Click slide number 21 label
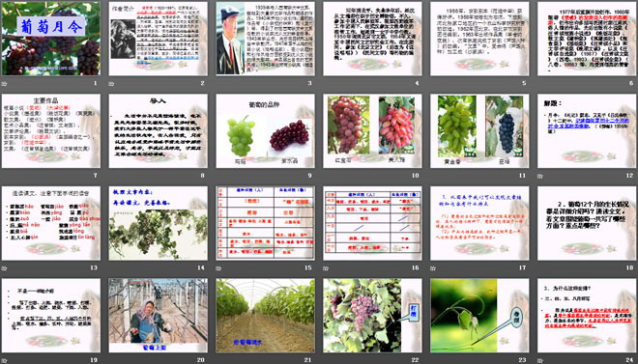The image size is (638, 364). (x=308, y=360)
